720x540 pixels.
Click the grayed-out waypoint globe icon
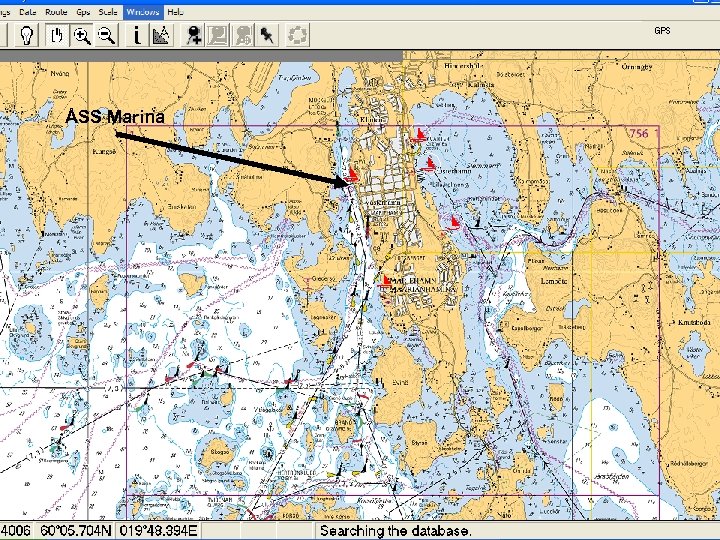point(243,35)
